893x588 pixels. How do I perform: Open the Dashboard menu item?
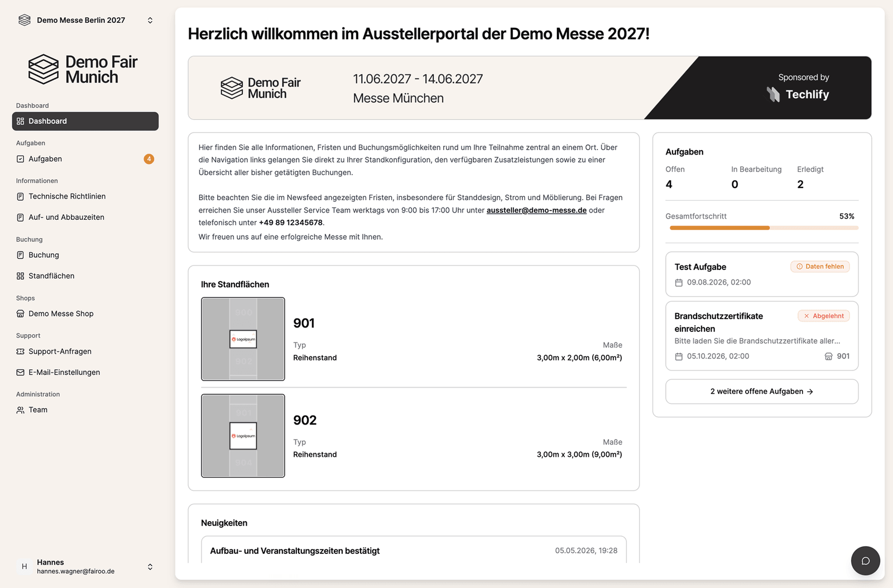(x=85, y=121)
